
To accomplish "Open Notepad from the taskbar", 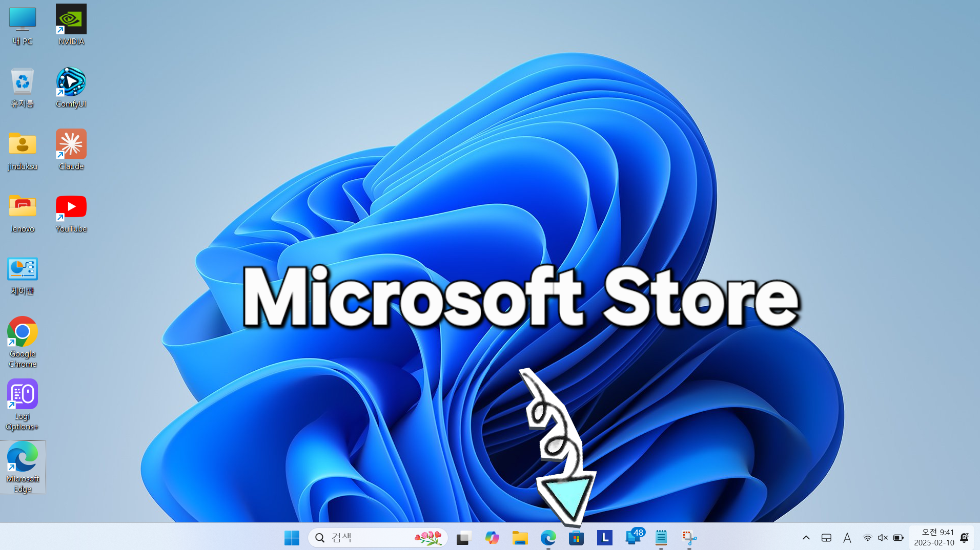I will coord(661,538).
